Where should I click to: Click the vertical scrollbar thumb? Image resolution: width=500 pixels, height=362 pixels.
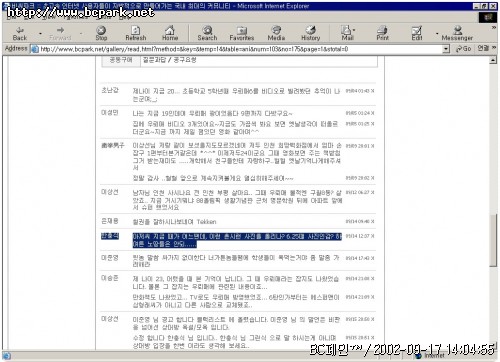[x=493, y=240]
